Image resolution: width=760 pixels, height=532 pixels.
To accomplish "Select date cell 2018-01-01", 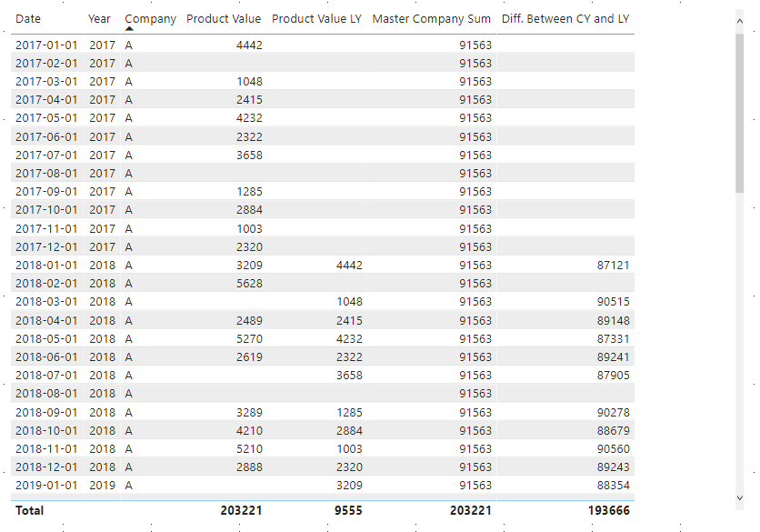I will [46, 266].
